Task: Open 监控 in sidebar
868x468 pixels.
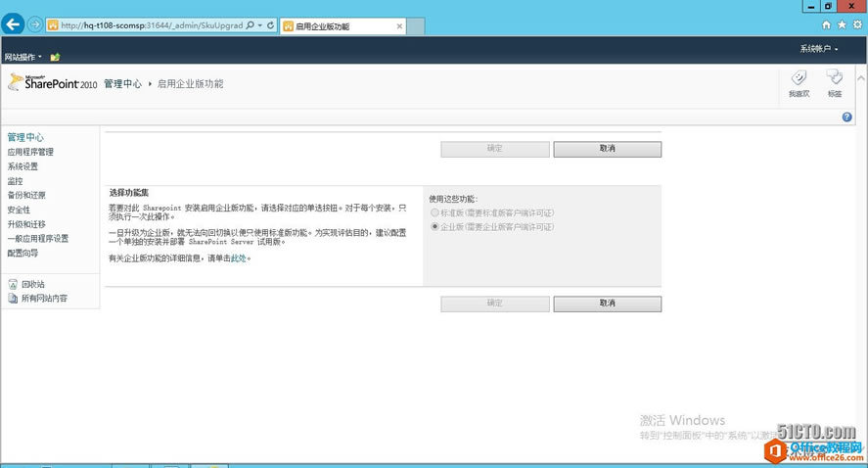Action: (15, 180)
